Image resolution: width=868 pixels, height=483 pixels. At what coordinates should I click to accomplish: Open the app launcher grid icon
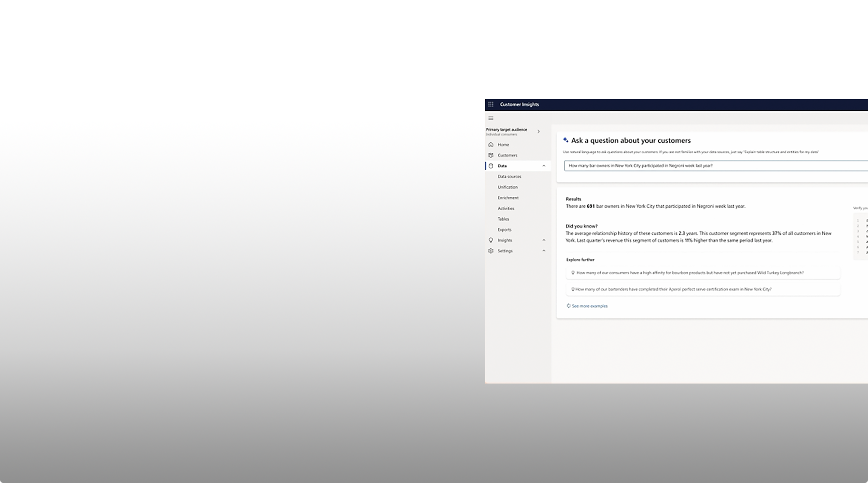click(x=491, y=104)
